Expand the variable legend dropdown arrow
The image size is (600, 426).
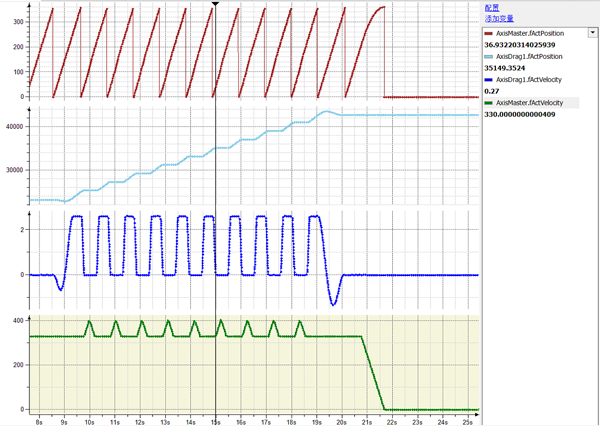click(592, 33)
